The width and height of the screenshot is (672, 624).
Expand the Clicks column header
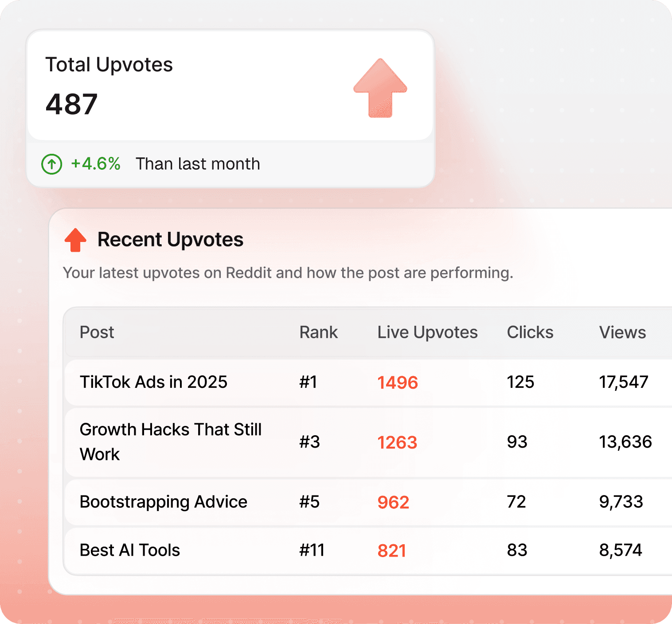tap(530, 332)
